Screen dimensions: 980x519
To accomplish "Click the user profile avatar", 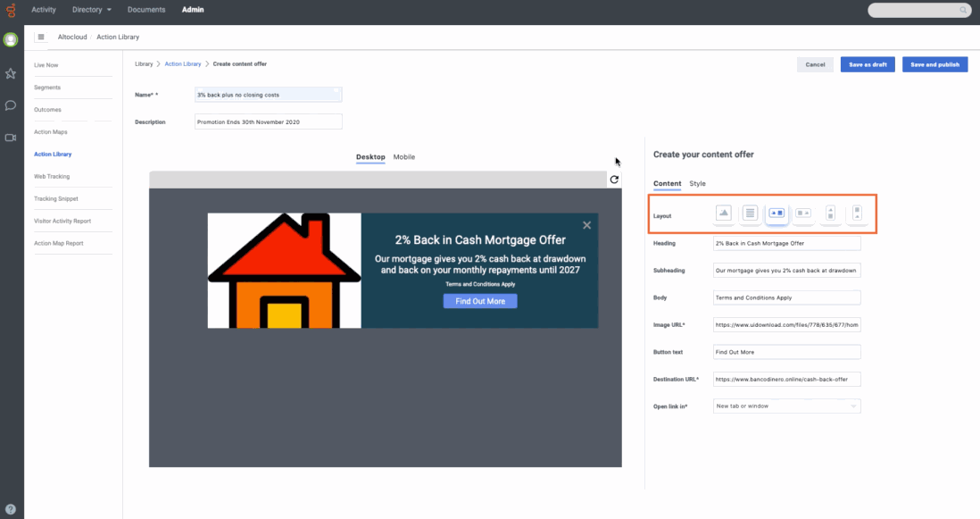I will 11,40.
